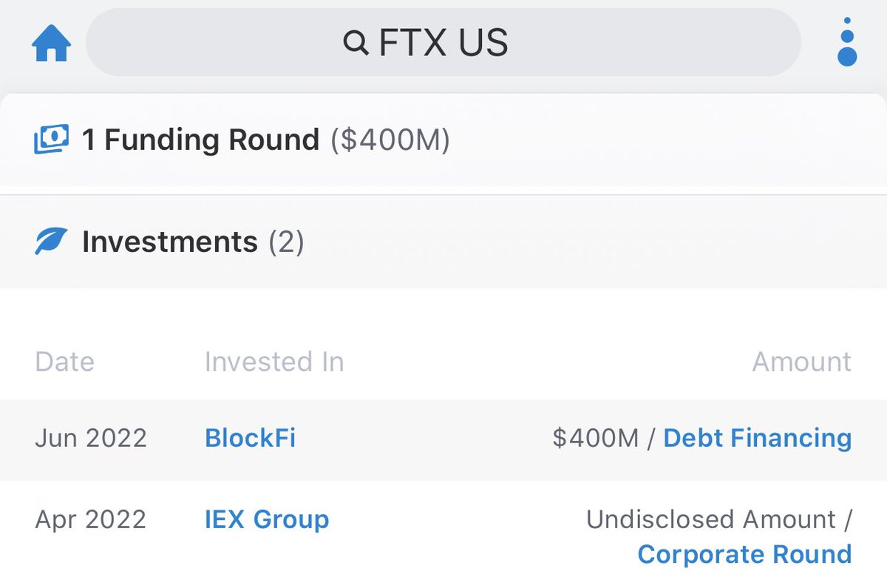
Task: Expand the 1 Funding Round section
Action: point(200,140)
